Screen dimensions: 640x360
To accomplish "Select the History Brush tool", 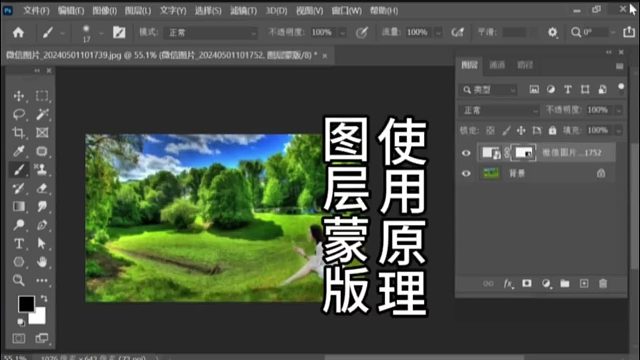I will click(18, 188).
